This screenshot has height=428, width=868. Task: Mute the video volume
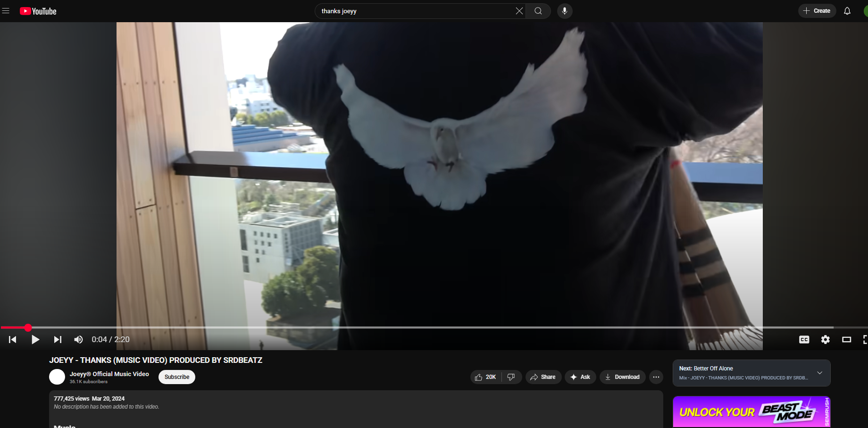pyautogui.click(x=78, y=339)
